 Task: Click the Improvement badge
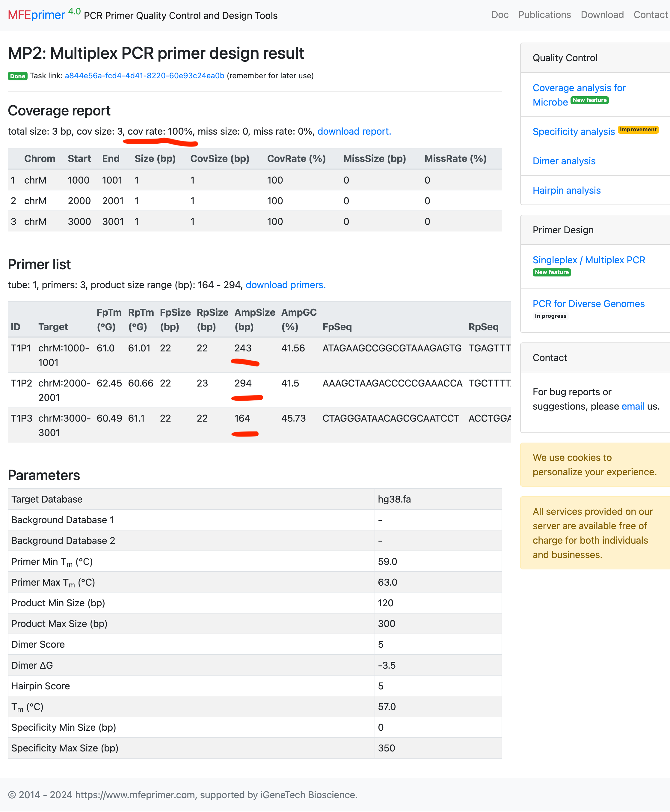click(x=638, y=130)
